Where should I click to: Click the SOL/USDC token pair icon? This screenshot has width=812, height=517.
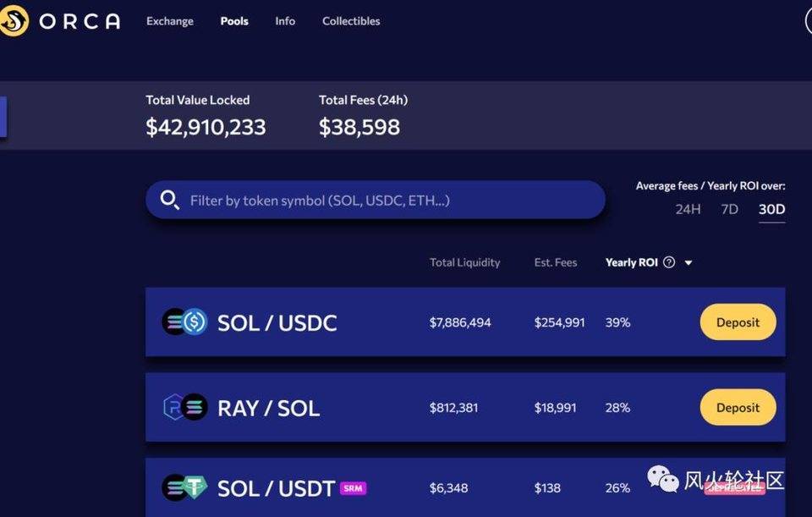tap(184, 322)
